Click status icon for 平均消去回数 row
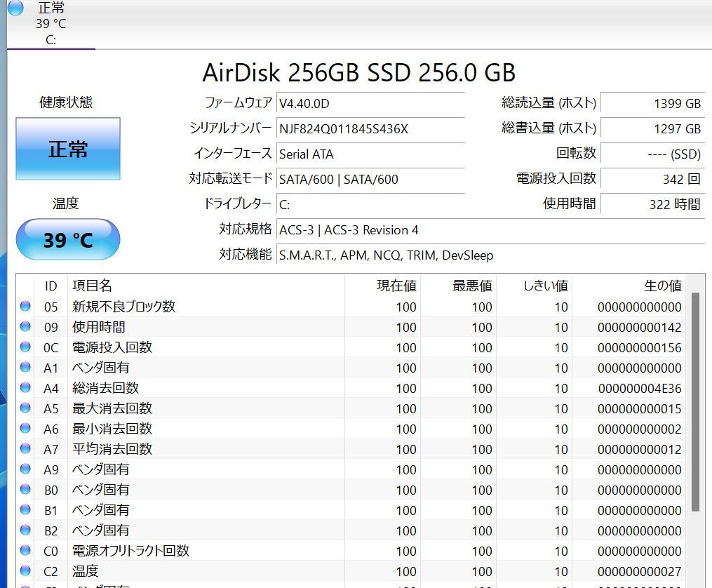 tap(26, 448)
